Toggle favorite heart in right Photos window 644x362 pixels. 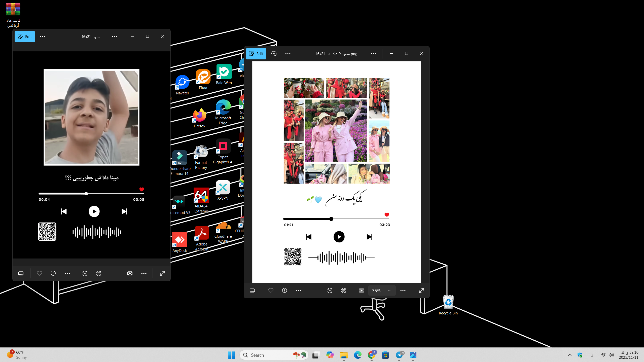271,291
